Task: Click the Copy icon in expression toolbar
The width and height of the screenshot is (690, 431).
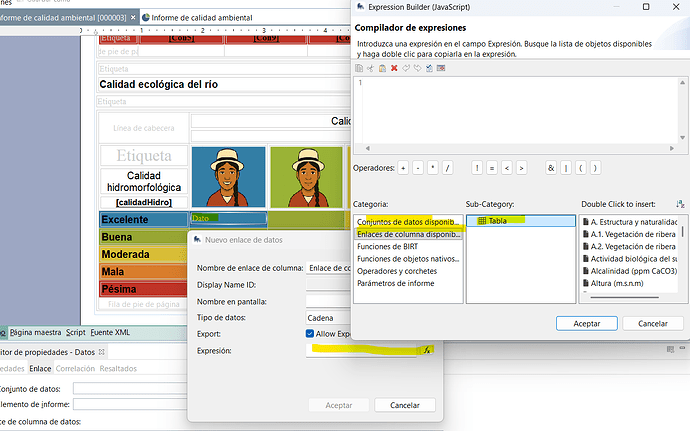Action: pos(359,68)
